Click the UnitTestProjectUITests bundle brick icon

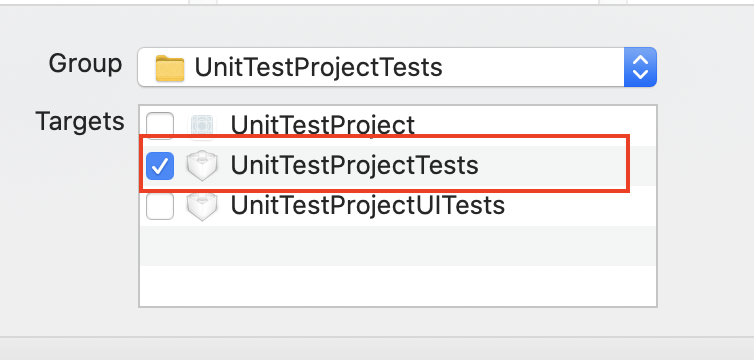(202, 206)
